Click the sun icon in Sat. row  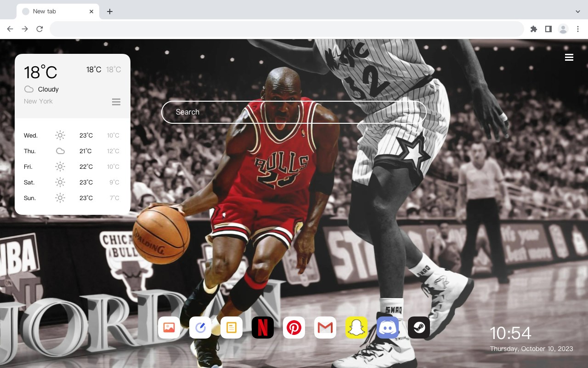[x=60, y=182]
